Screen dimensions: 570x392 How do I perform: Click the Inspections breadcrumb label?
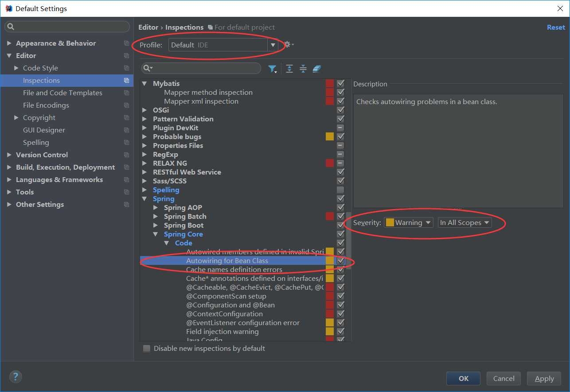(184, 27)
